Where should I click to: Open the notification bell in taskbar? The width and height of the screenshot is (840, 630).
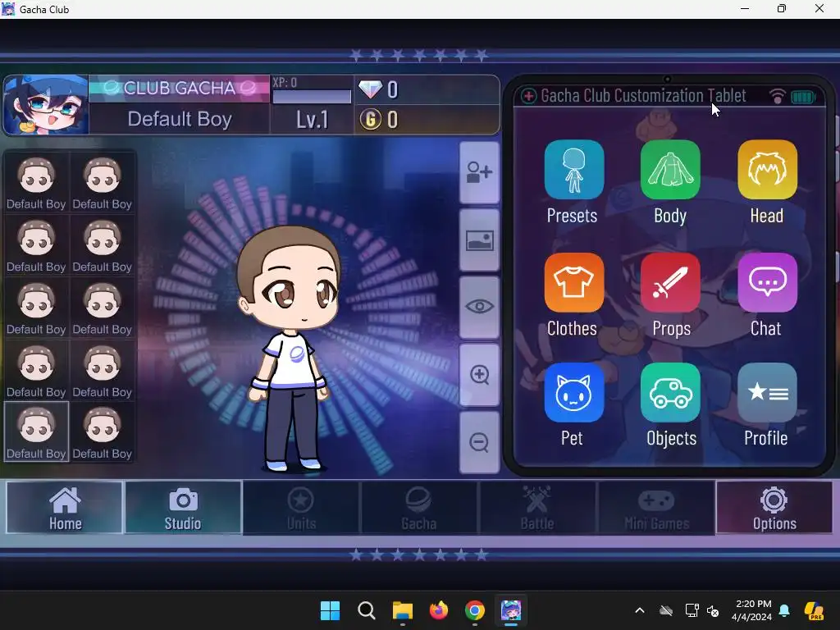point(784,610)
